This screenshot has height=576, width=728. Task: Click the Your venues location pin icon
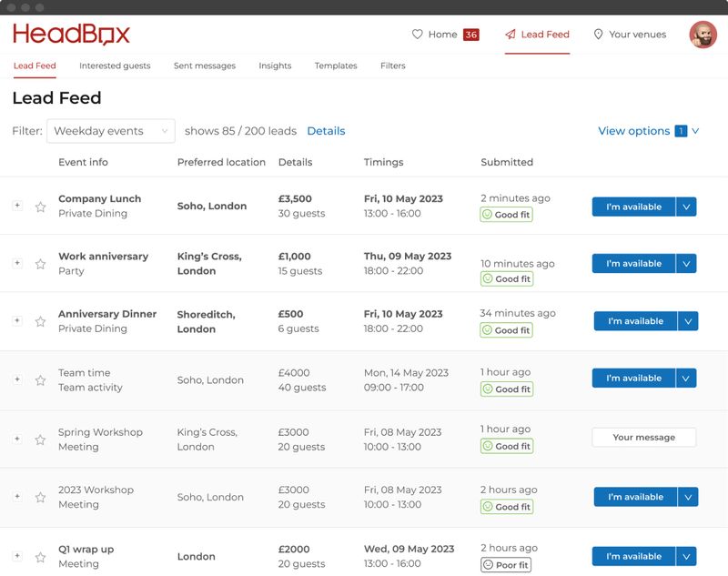coord(598,34)
